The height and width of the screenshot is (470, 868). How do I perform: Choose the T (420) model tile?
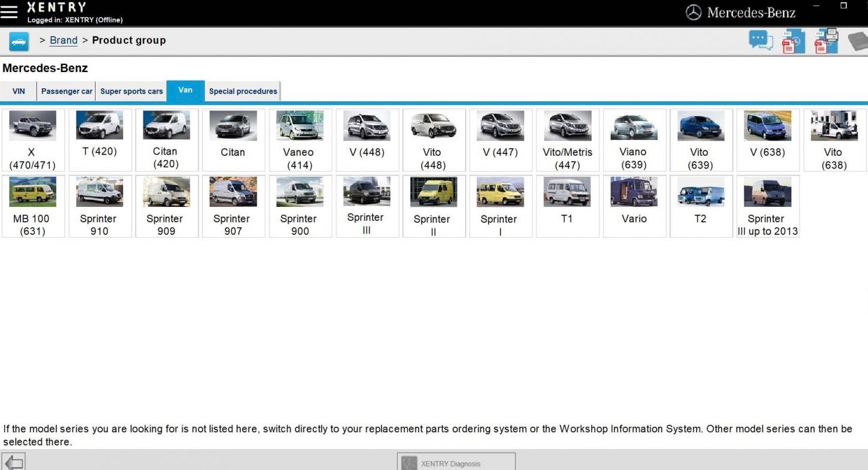click(x=100, y=140)
